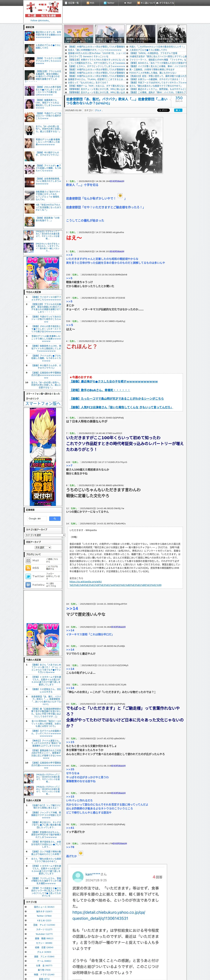210x980 pixels.
Task: Click the kam***** user avatar icon
Action: coord(78,877)
